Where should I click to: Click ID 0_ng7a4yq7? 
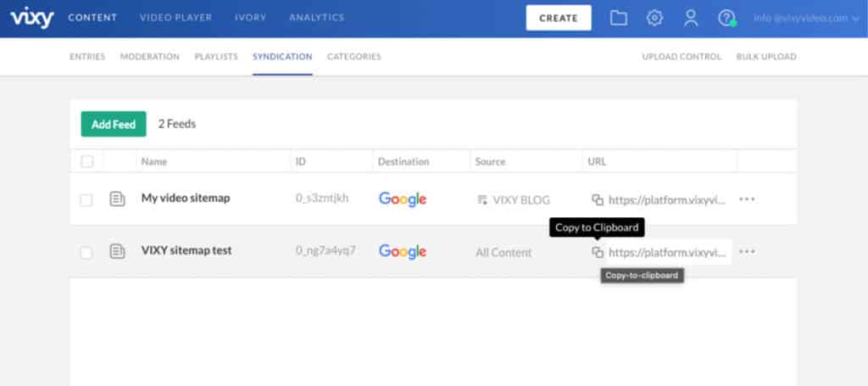point(325,251)
